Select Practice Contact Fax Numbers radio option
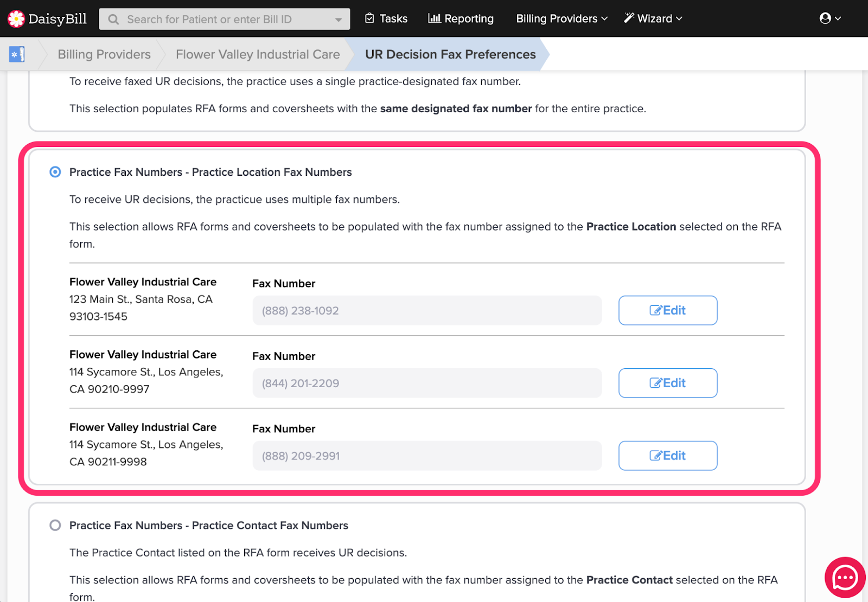868x602 pixels. (55, 525)
